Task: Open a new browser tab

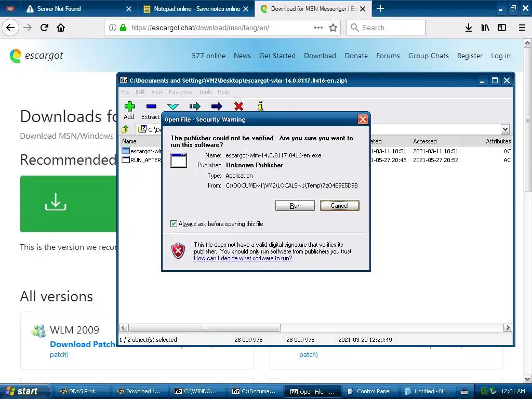Action: coord(380,8)
